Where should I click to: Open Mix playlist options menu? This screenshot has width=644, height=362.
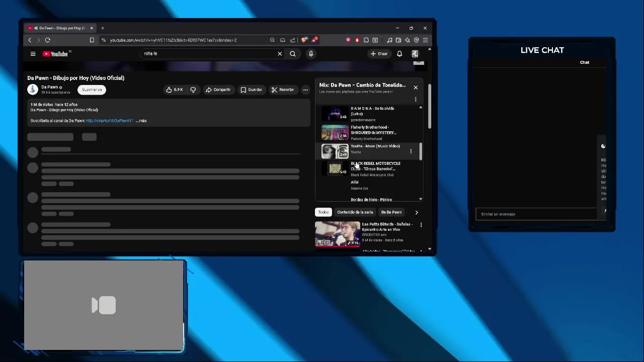point(416,99)
